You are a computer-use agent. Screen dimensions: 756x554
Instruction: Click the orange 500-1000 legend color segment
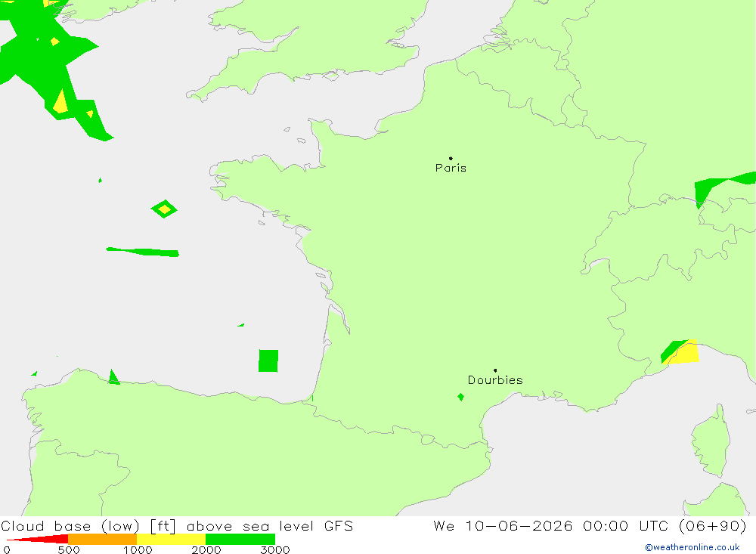pos(102,539)
